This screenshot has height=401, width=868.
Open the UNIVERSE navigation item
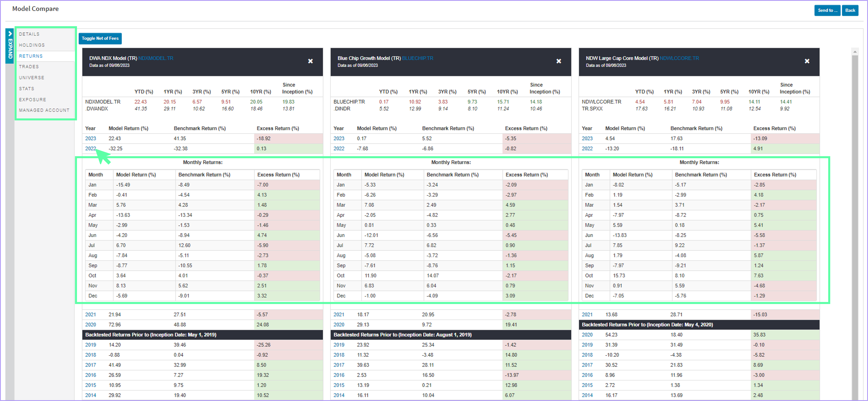[x=31, y=78]
